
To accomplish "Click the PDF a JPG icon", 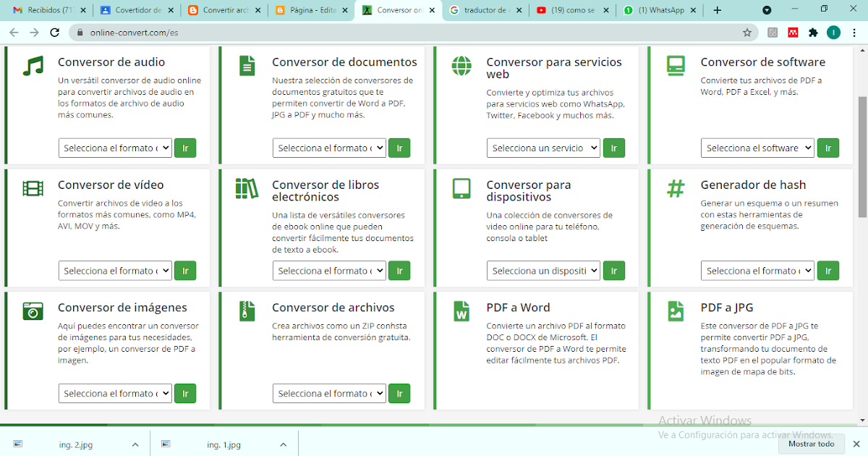I will point(675,311).
